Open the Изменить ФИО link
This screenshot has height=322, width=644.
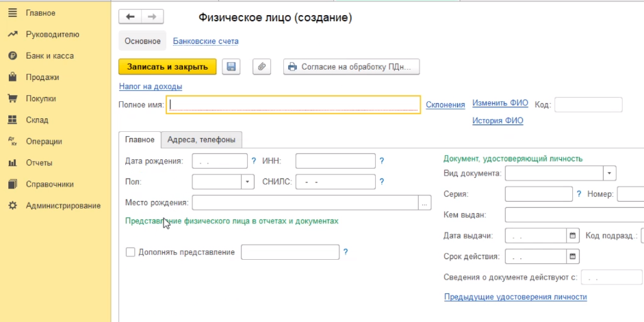(500, 103)
